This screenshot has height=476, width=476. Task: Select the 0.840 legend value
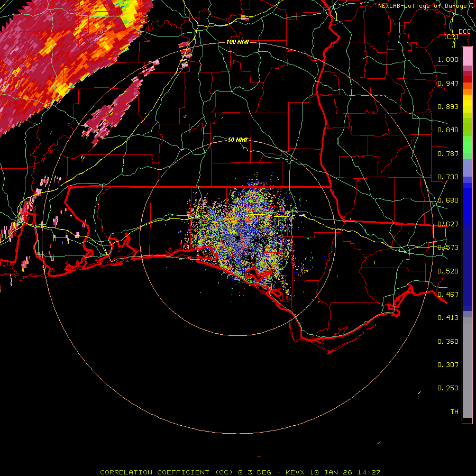pyautogui.click(x=448, y=130)
